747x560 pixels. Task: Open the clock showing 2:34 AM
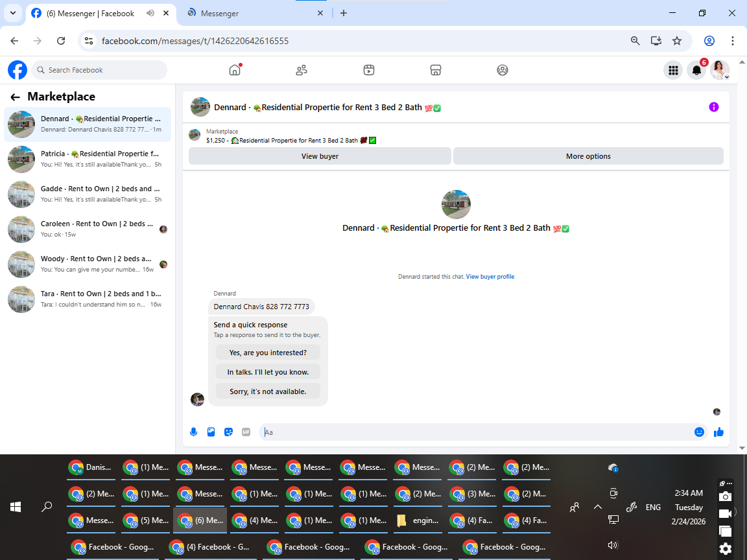point(689,493)
